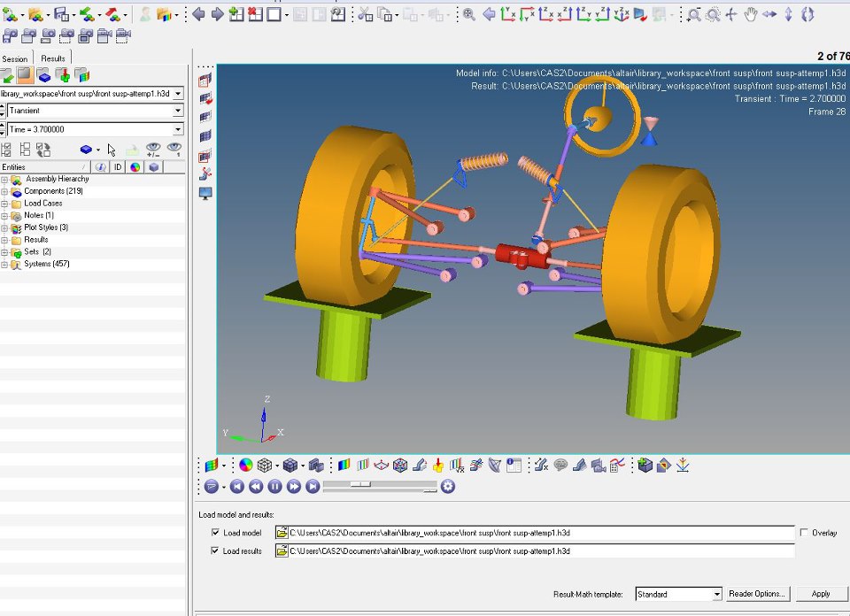Expand the Components (219) tree node
Image resolution: width=850 pixels, height=616 pixels.
[4, 191]
